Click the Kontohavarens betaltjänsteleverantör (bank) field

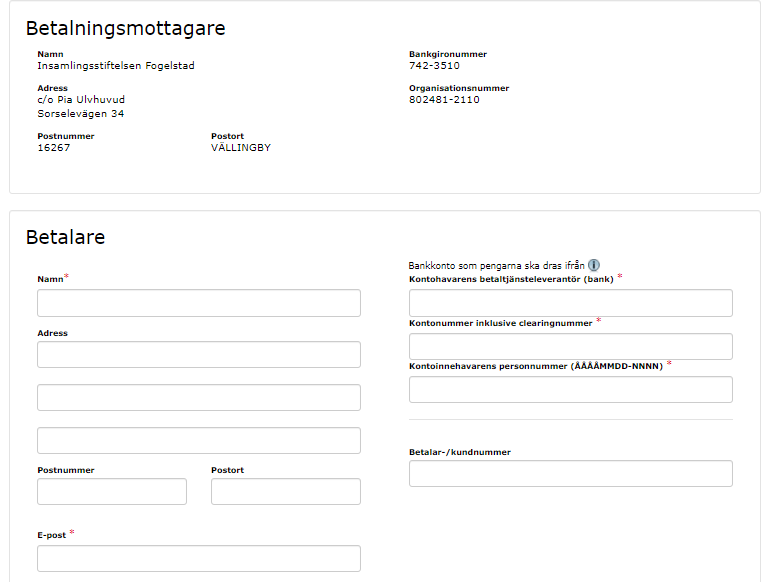[571, 303]
